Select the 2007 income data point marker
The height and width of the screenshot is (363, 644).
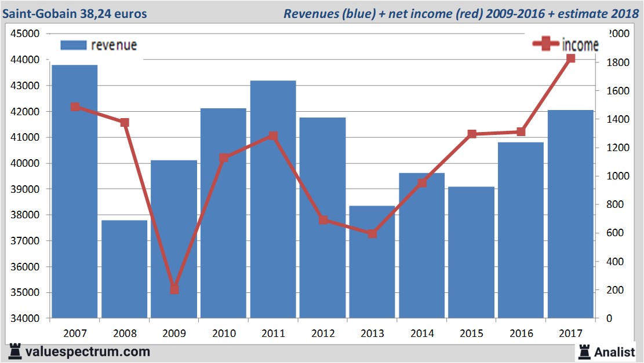tap(75, 107)
